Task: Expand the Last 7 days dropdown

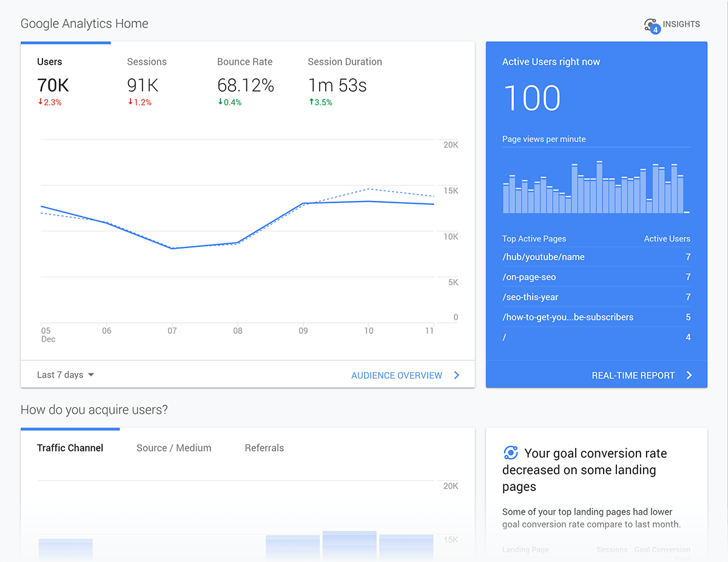Action: coord(65,374)
